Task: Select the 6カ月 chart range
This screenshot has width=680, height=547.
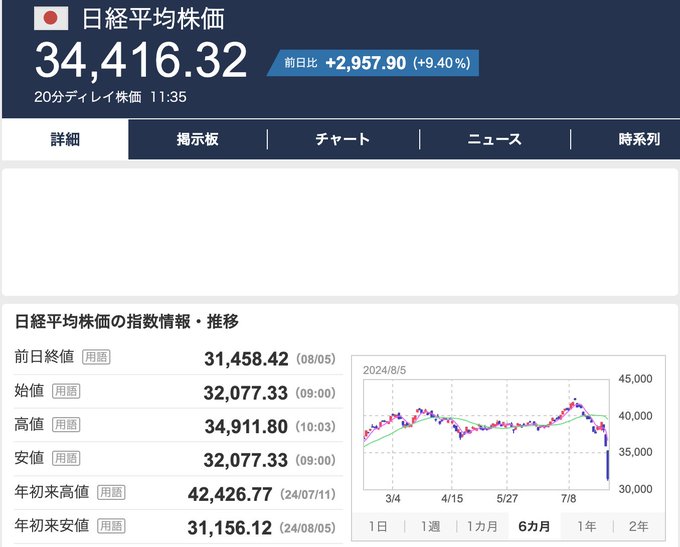Action: coord(534,527)
